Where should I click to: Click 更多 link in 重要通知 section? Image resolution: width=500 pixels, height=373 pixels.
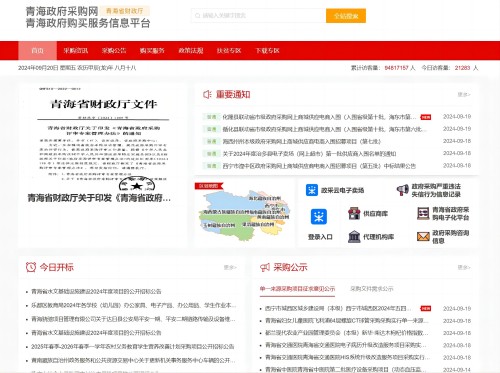[x=464, y=95]
